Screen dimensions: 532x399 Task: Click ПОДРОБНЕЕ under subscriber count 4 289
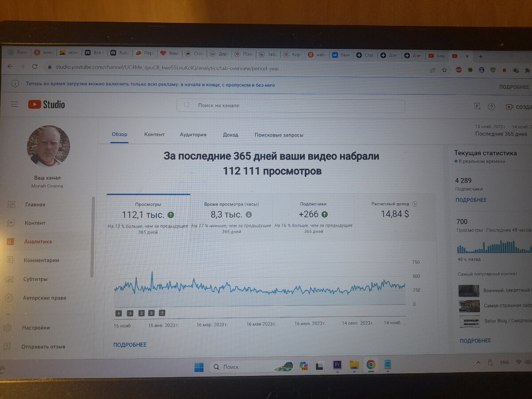coord(471,200)
